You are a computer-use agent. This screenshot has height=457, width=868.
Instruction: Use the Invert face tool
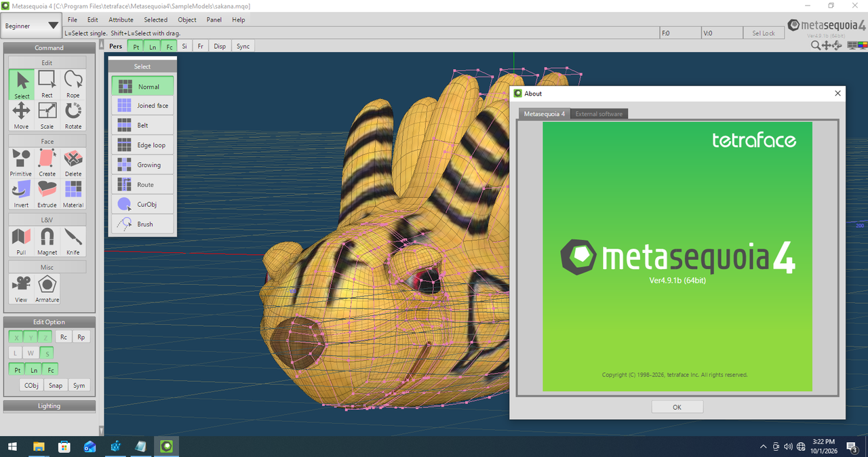click(22, 194)
